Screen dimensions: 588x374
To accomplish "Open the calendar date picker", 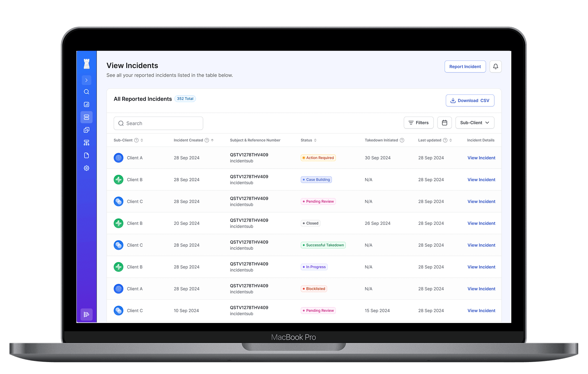I will (x=444, y=122).
